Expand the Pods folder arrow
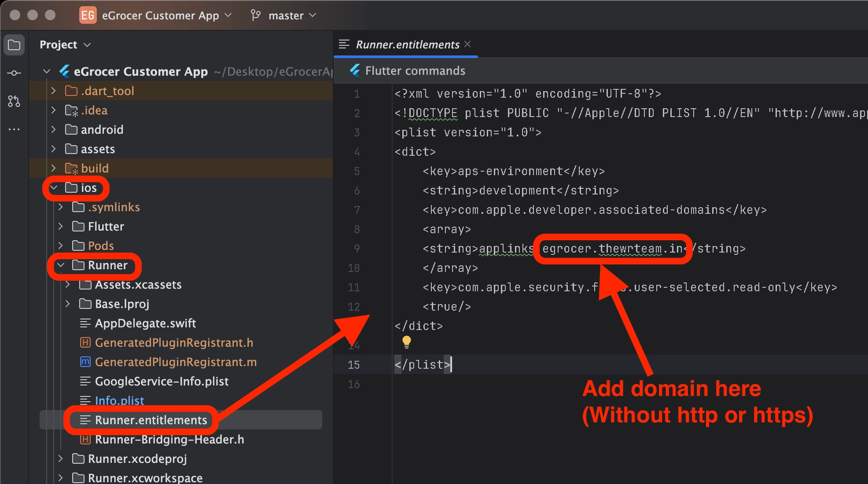Viewport: 868px width, 484px height. coord(61,246)
